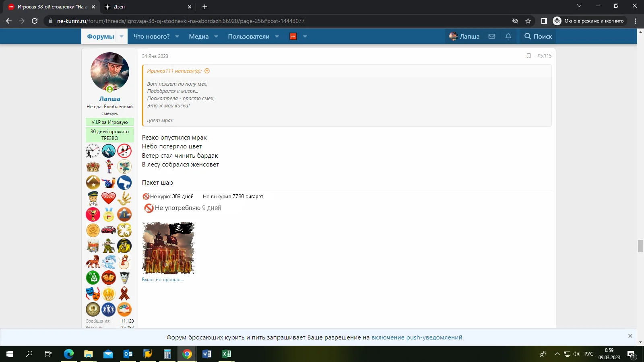The image size is (644, 362).
Task: Toggle the browser side panel
Action: 544,21
